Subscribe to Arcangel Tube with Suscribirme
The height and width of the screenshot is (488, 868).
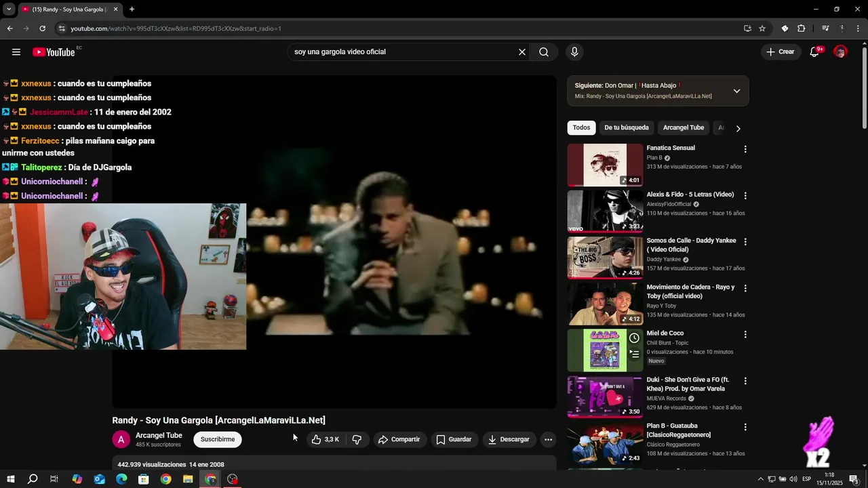[218, 440]
